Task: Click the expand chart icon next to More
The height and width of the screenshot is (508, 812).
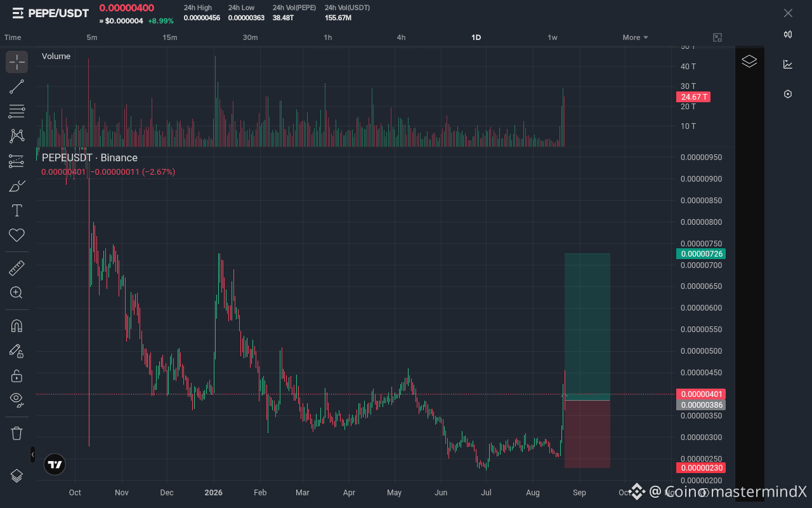Action: 717,37
